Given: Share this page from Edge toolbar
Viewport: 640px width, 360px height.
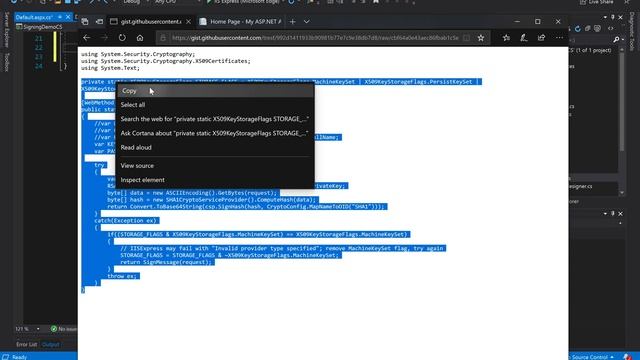Looking at the screenshot, I should pyautogui.click(x=541, y=38).
